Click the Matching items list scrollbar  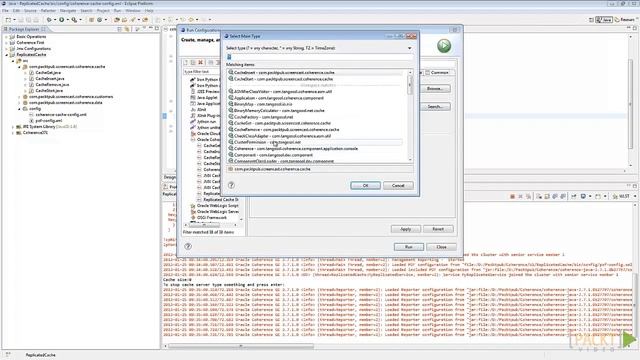coord(410,116)
